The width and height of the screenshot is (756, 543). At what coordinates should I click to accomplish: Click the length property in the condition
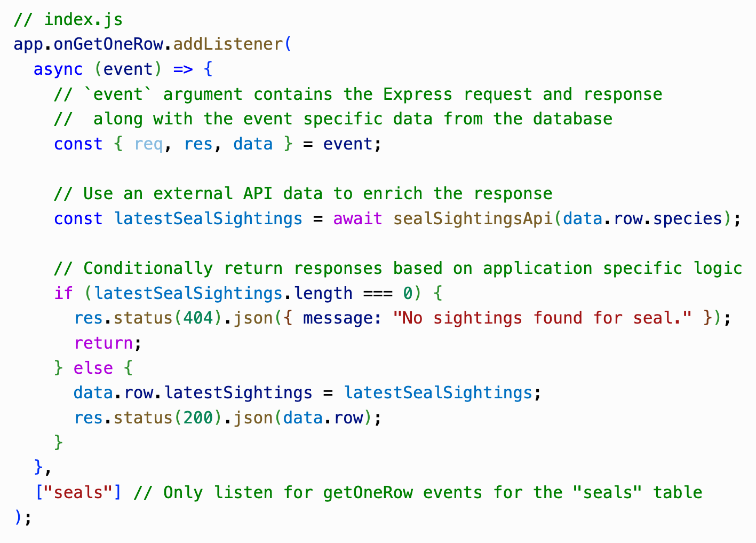click(323, 293)
